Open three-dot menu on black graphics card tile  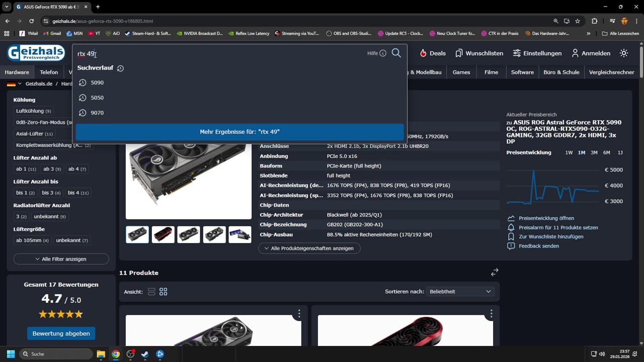coord(299,314)
